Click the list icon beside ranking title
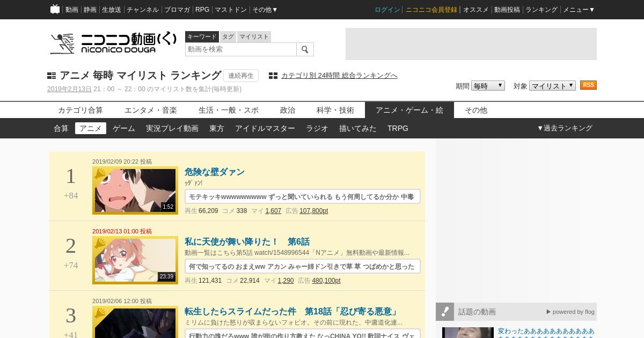The height and width of the screenshot is (338, 644). click(x=52, y=76)
